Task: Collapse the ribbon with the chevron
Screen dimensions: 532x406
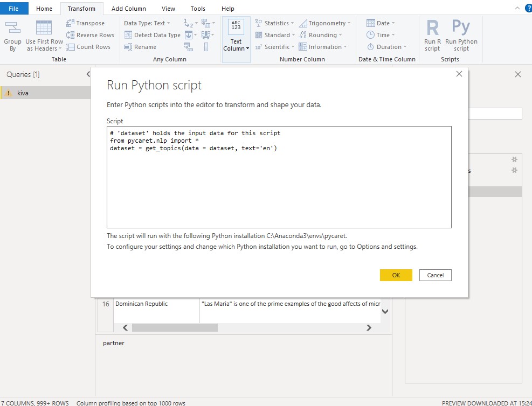Action: click(x=517, y=8)
